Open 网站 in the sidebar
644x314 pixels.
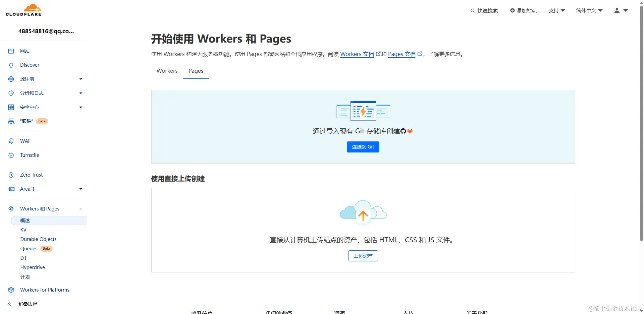25,51
